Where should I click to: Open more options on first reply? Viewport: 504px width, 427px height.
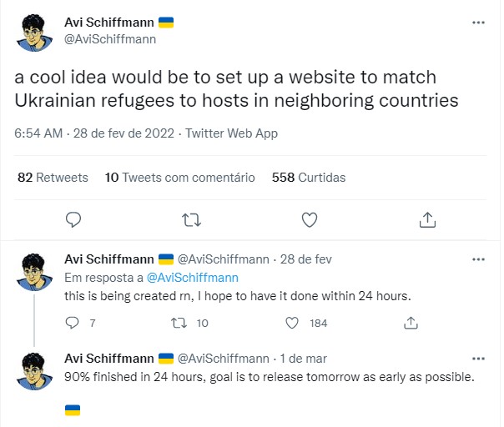pyautogui.click(x=477, y=259)
